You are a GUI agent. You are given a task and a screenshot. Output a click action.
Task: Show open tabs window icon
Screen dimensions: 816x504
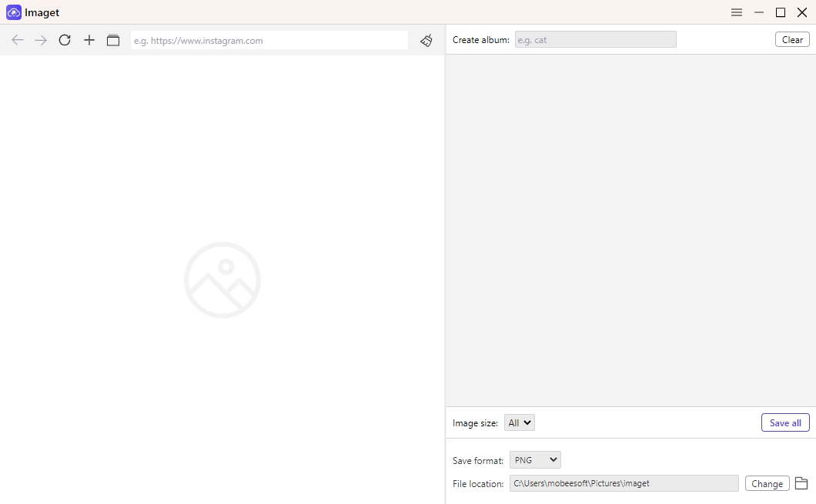[113, 40]
